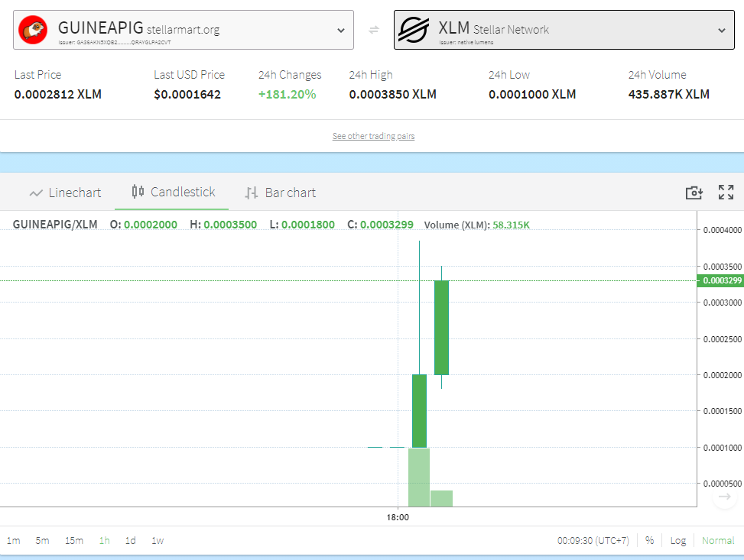Click the $0.0001642 USD price value
This screenshot has height=560, width=744.
click(187, 95)
